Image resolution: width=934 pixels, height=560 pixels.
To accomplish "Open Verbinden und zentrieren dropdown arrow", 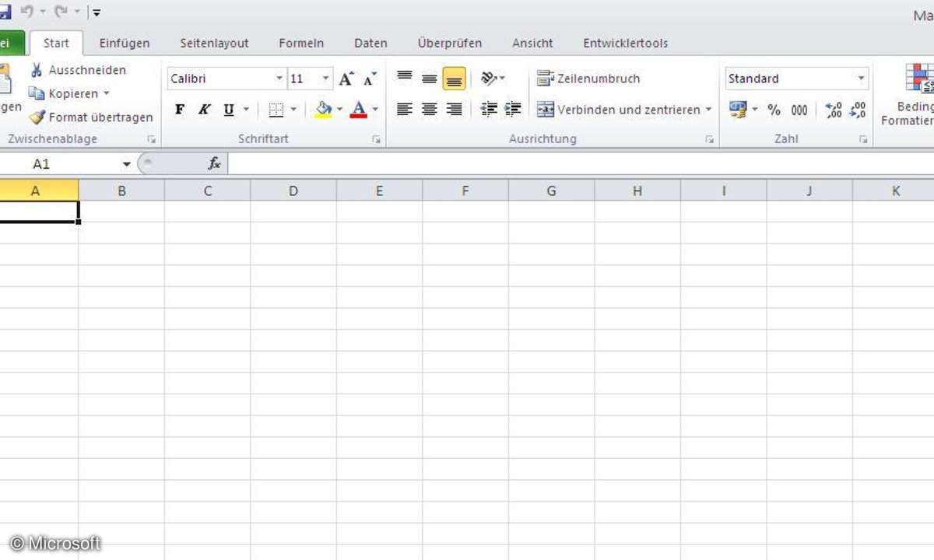I will (708, 110).
